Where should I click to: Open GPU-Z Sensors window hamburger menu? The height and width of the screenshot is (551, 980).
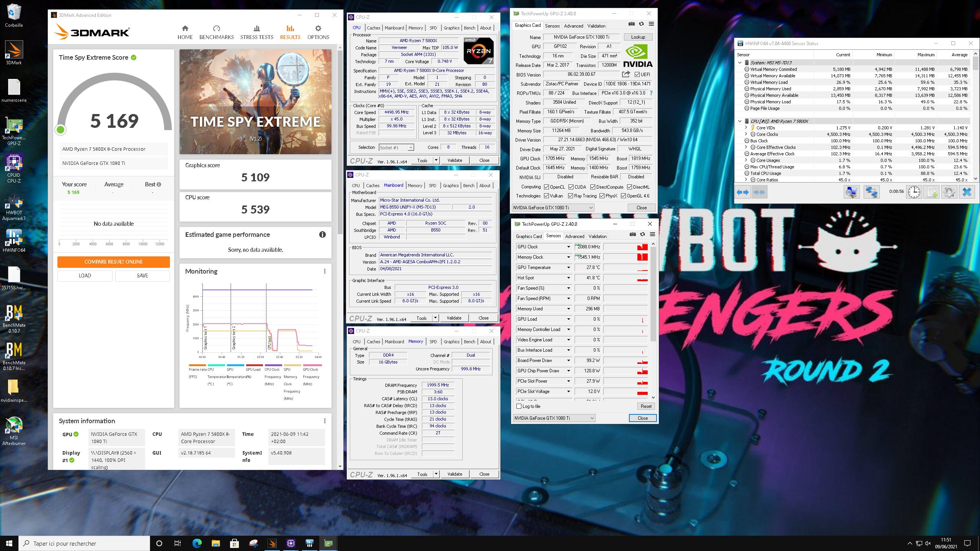tap(652, 235)
